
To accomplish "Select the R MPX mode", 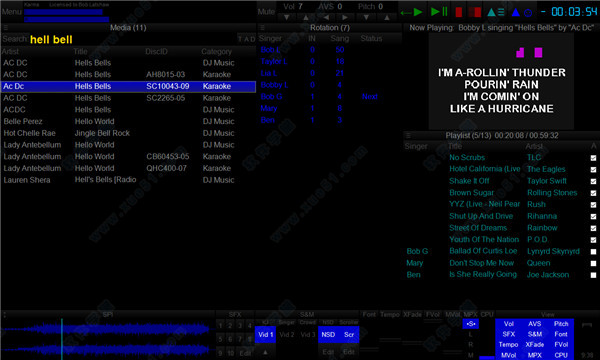I will click(471, 345).
